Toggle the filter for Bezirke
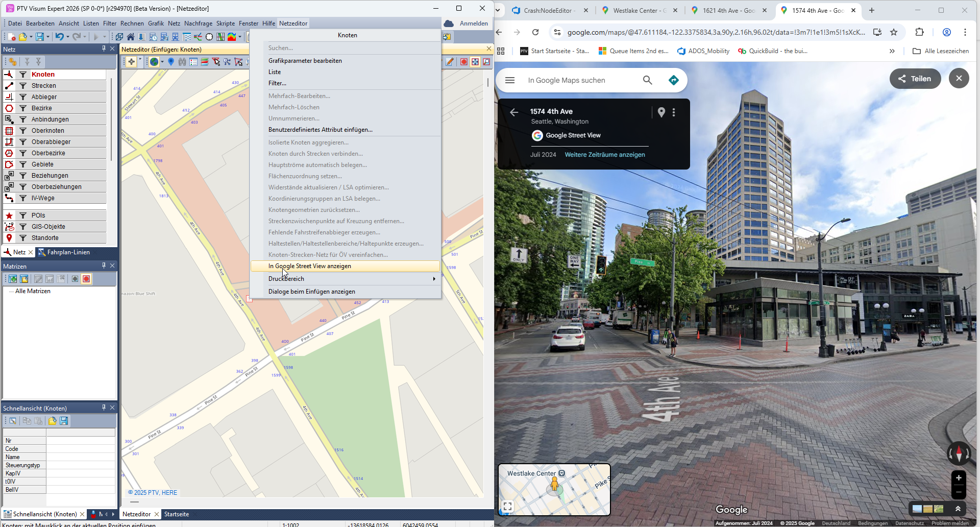Image resolution: width=980 pixels, height=527 pixels. click(x=23, y=108)
